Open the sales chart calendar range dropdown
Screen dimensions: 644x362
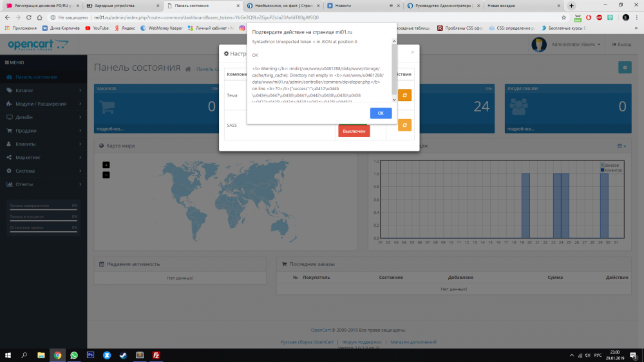[x=621, y=146]
